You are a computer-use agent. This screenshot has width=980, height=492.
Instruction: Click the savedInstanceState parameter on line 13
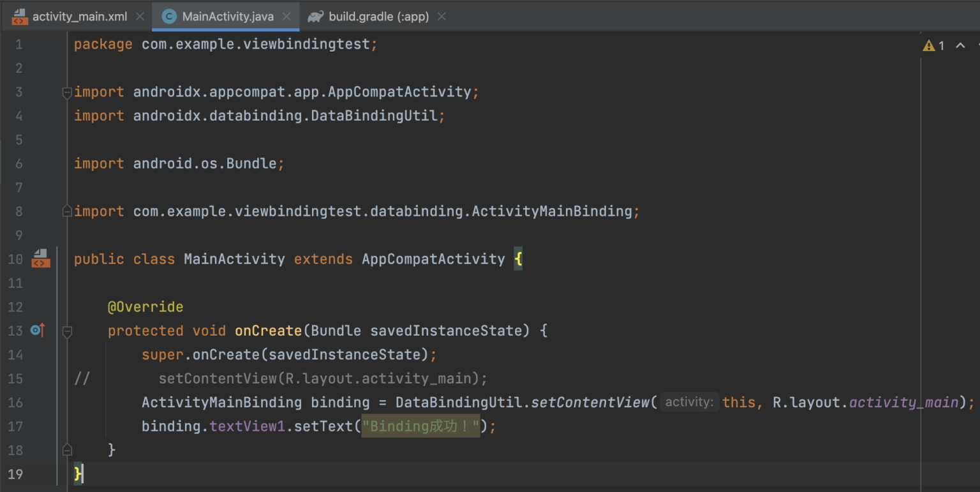click(x=446, y=331)
